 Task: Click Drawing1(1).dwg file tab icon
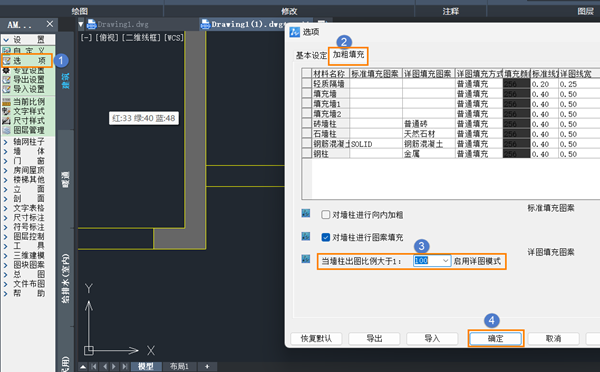coord(205,24)
